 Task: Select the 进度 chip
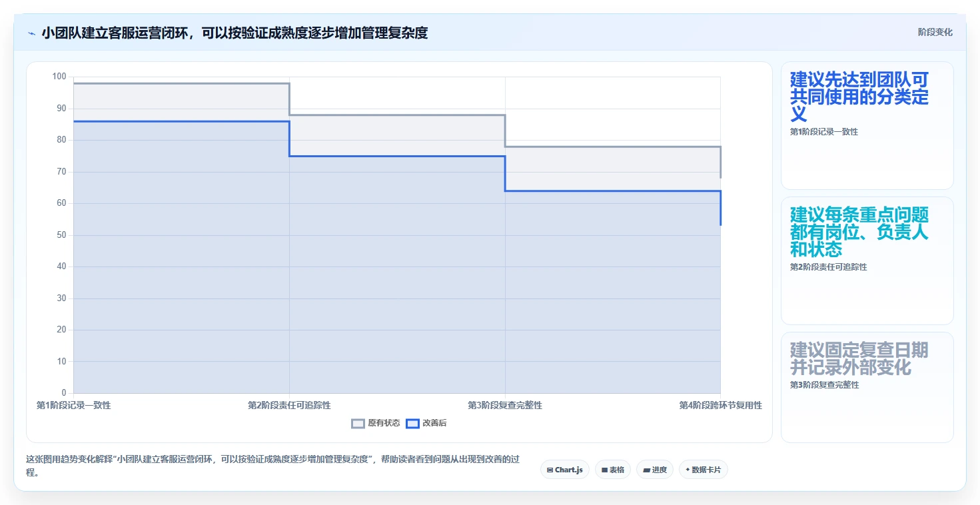pos(655,470)
